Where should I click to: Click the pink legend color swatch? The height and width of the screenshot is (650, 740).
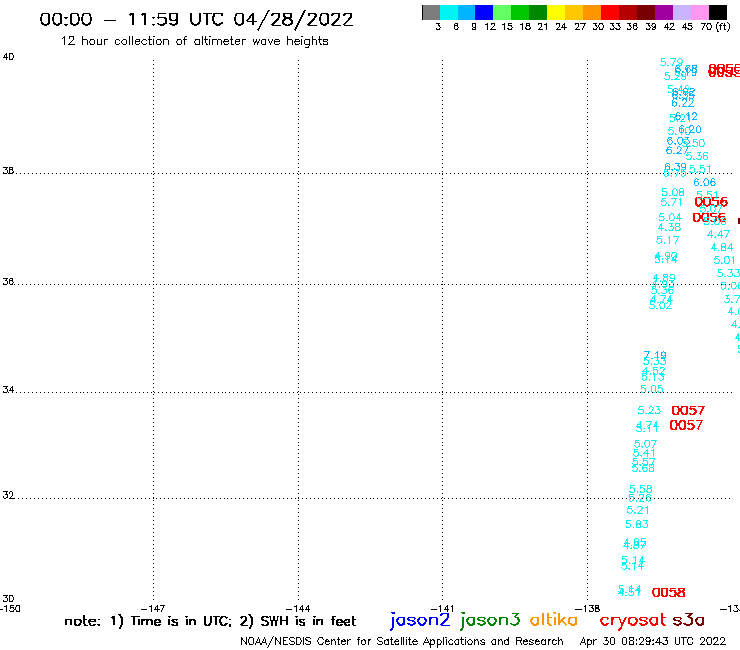699,12
